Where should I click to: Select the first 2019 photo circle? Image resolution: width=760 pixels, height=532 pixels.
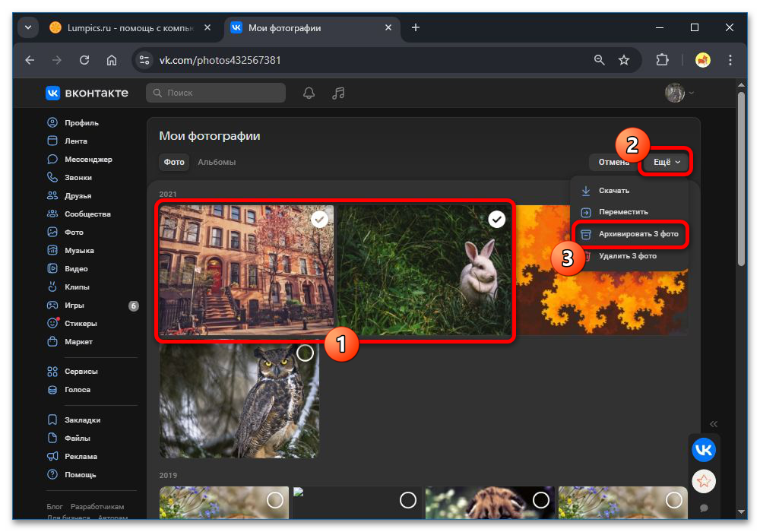(275, 499)
